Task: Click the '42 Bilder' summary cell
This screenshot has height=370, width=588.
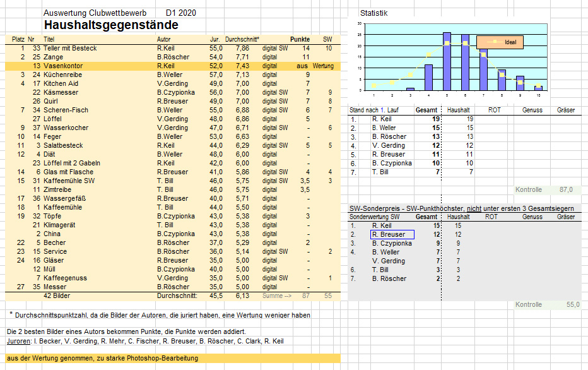Action: (57, 295)
